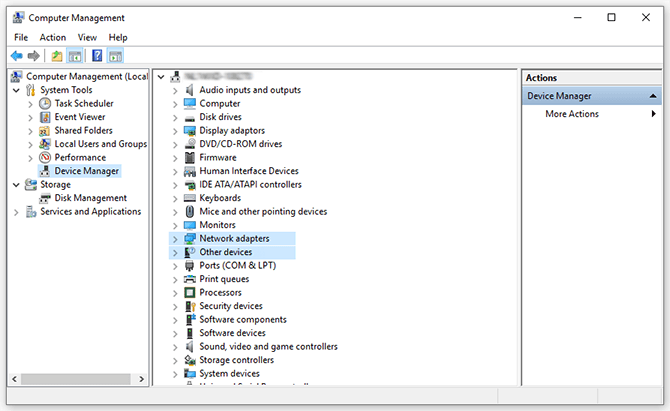Select Other devices in the device list
Image resolution: width=670 pixels, height=411 pixels.
(x=225, y=253)
